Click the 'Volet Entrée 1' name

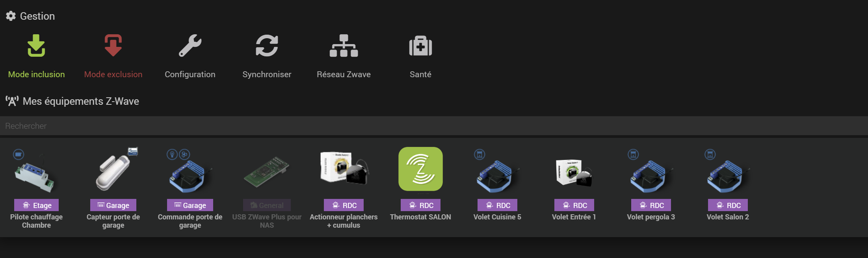[x=574, y=217]
